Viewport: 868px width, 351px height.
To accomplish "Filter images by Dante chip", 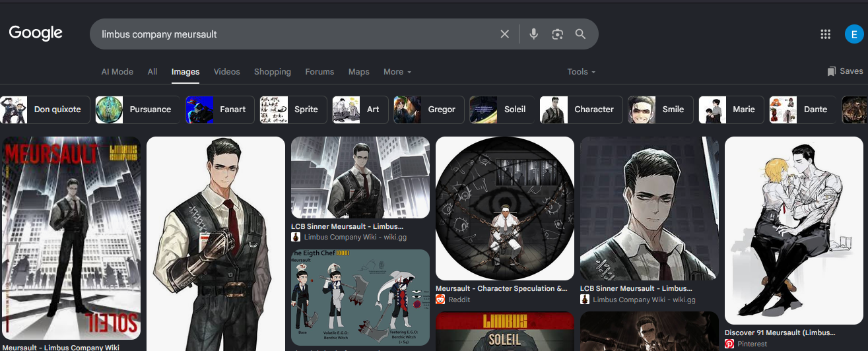I will [803, 110].
